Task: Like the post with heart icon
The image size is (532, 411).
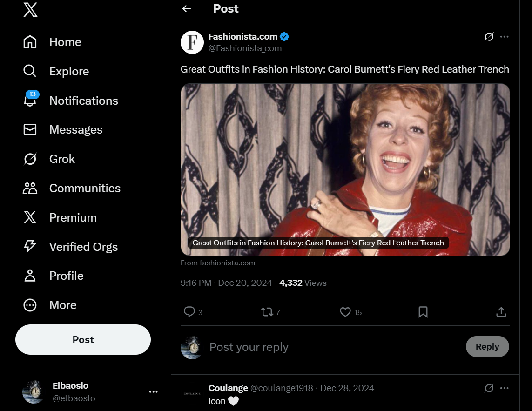Action: (x=345, y=312)
